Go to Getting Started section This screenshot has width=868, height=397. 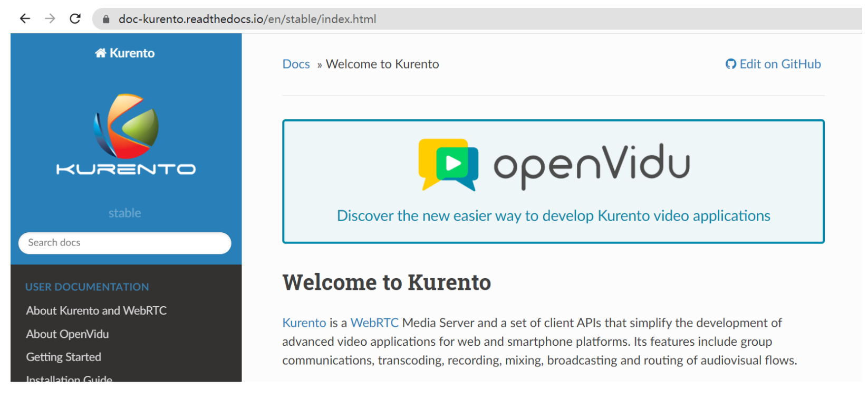click(x=64, y=357)
